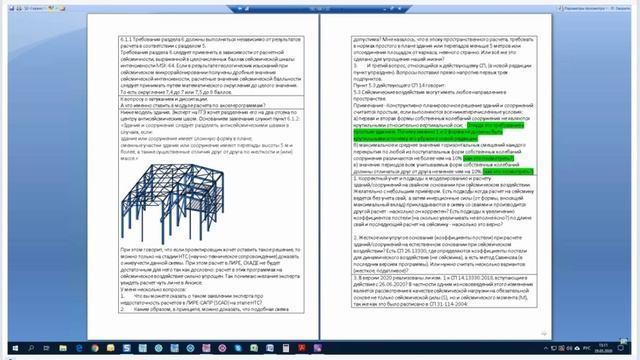Click the Save icon in reading toolbar

[11, 8]
